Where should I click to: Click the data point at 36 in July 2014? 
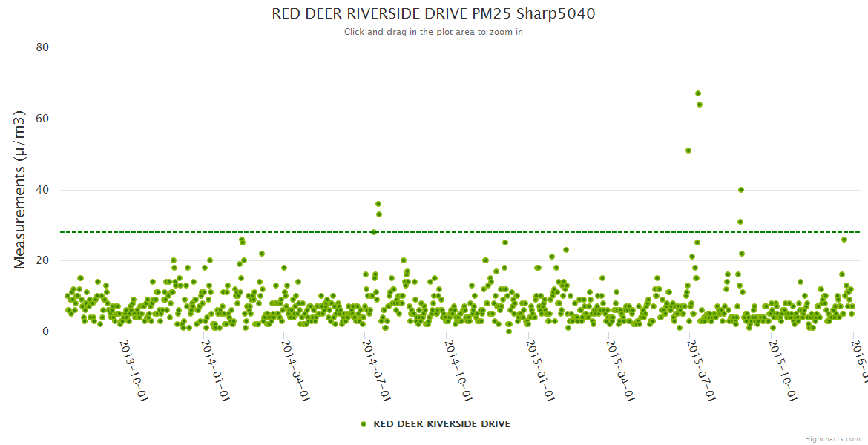378,204
